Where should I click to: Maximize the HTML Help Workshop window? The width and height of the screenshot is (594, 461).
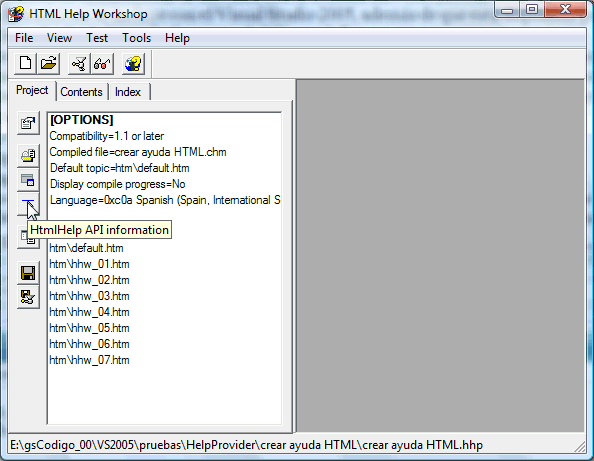[x=532, y=10]
